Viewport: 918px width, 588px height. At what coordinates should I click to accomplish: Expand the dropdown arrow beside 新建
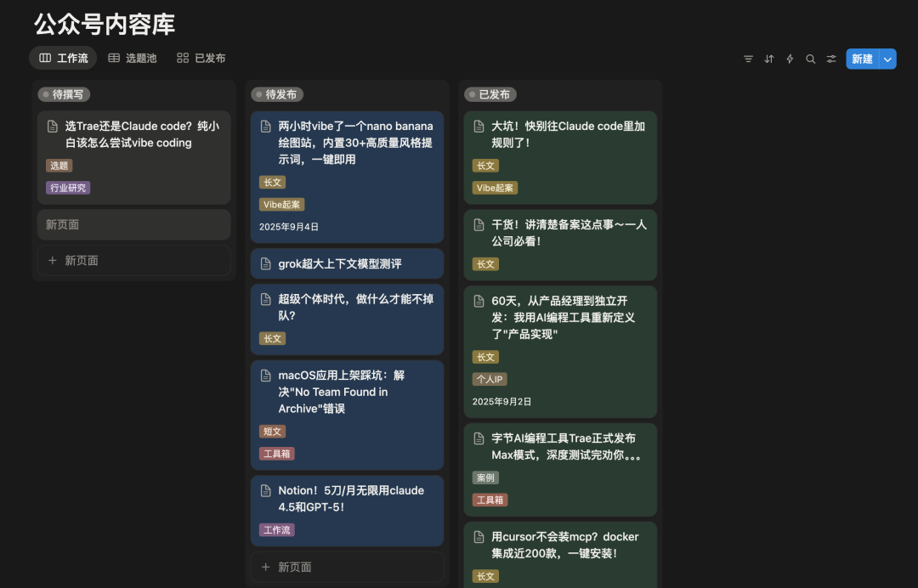pos(887,59)
